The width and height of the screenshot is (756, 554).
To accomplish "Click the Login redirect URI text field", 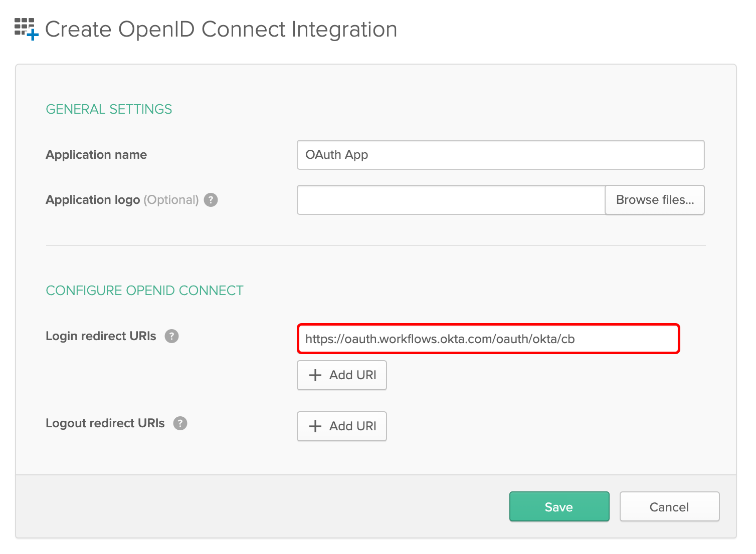I will (x=488, y=339).
